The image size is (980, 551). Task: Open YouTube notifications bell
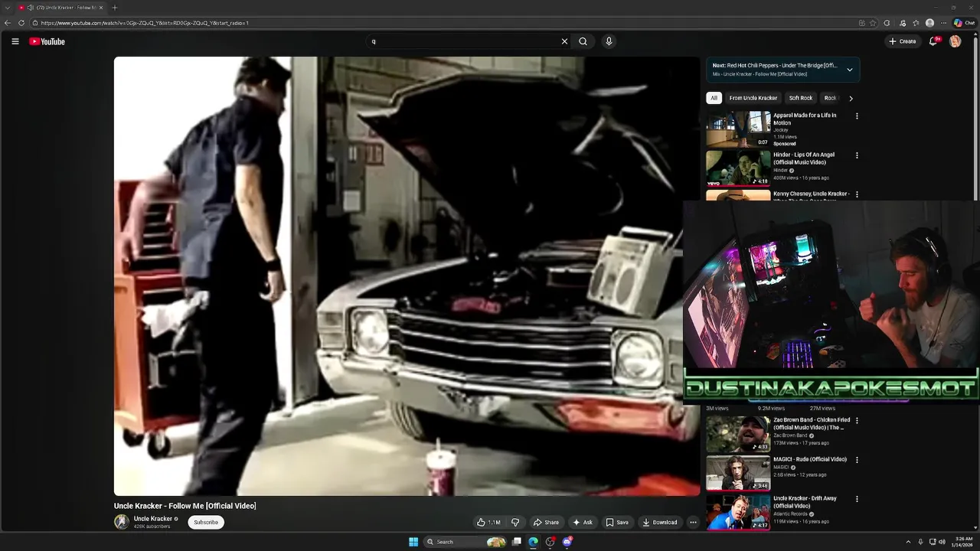pos(933,41)
